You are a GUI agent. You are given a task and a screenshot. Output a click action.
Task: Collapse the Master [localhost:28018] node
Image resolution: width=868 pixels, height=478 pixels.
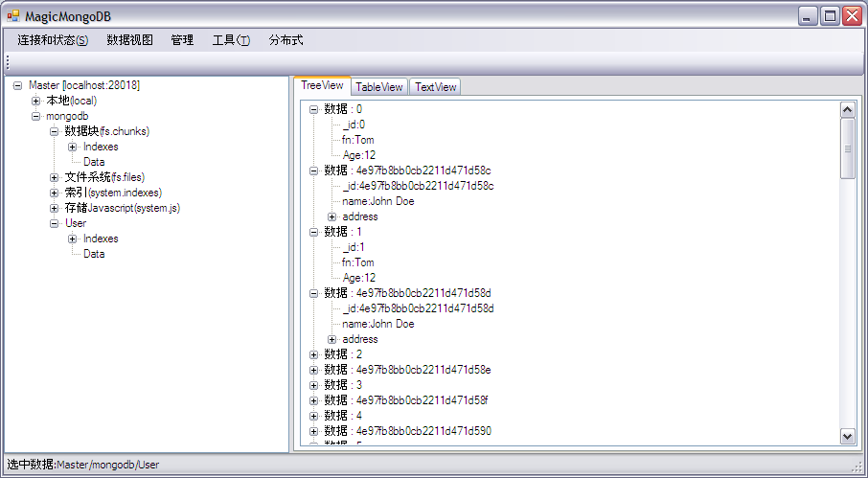click(x=17, y=86)
